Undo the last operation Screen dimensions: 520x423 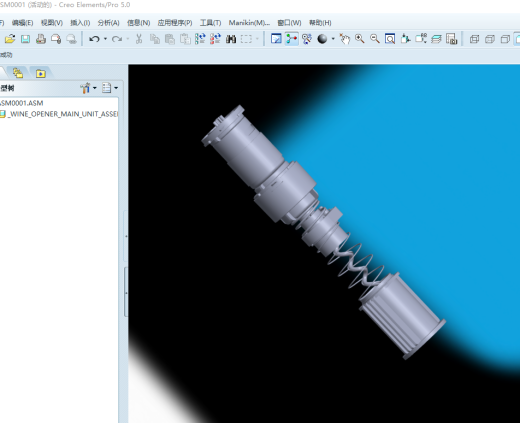pyautogui.click(x=95, y=39)
